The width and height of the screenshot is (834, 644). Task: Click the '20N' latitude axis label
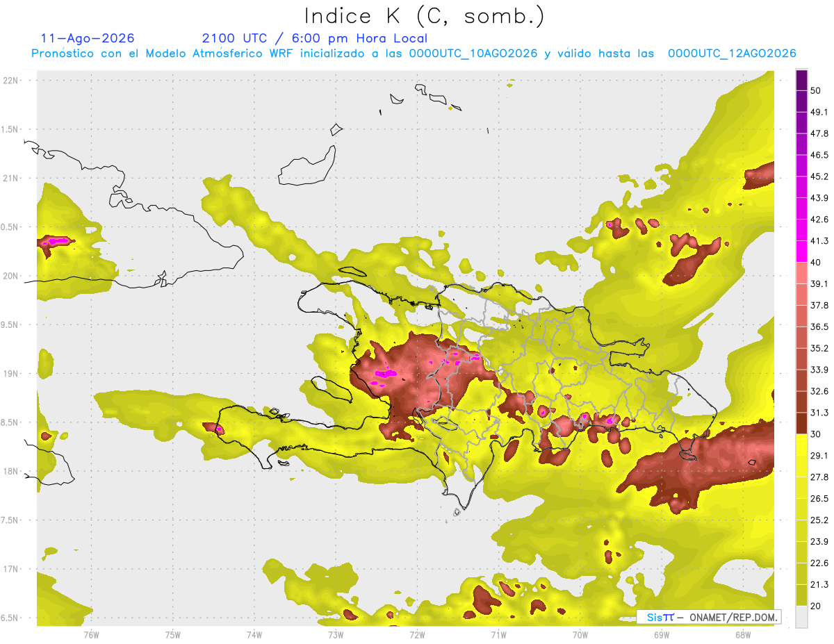pos(11,276)
